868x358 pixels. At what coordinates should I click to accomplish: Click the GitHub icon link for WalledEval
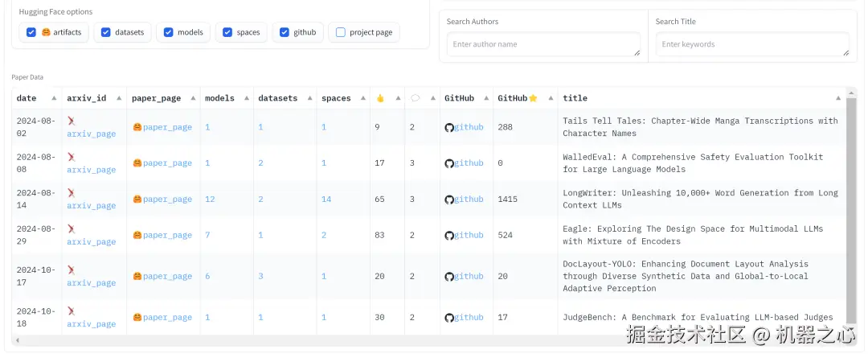tap(449, 163)
